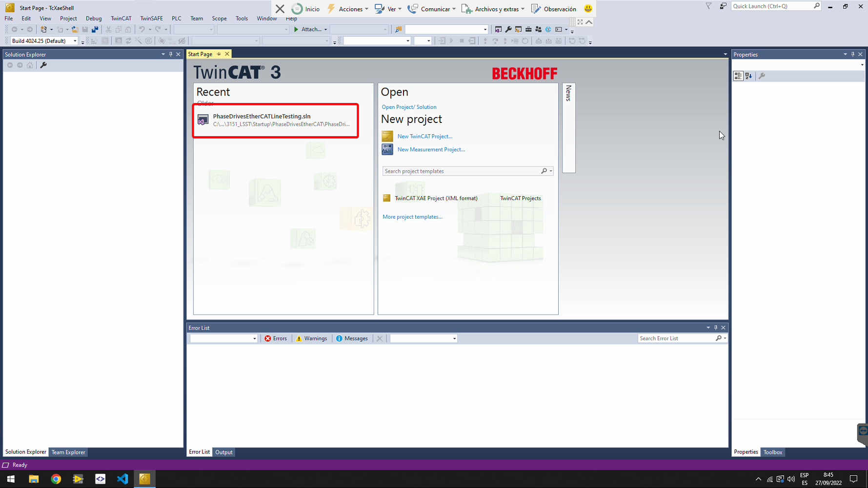Pin the Start Page tab

tap(219, 54)
